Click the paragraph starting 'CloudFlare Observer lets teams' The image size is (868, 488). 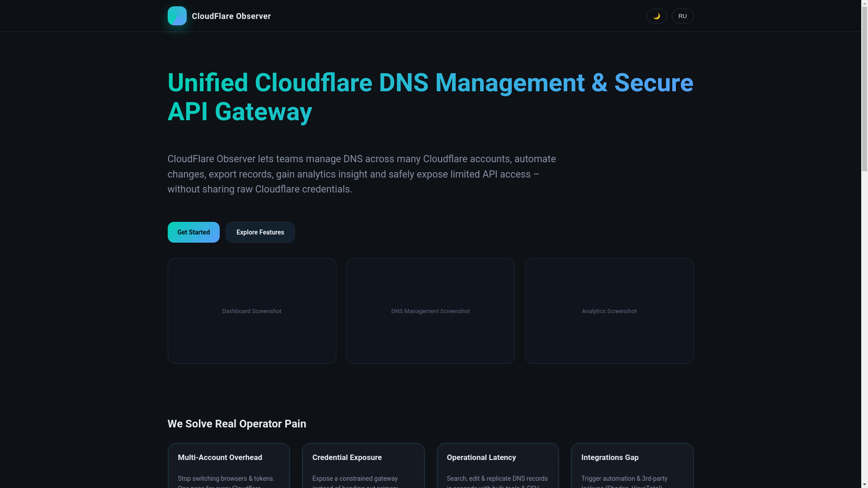click(362, 174)
